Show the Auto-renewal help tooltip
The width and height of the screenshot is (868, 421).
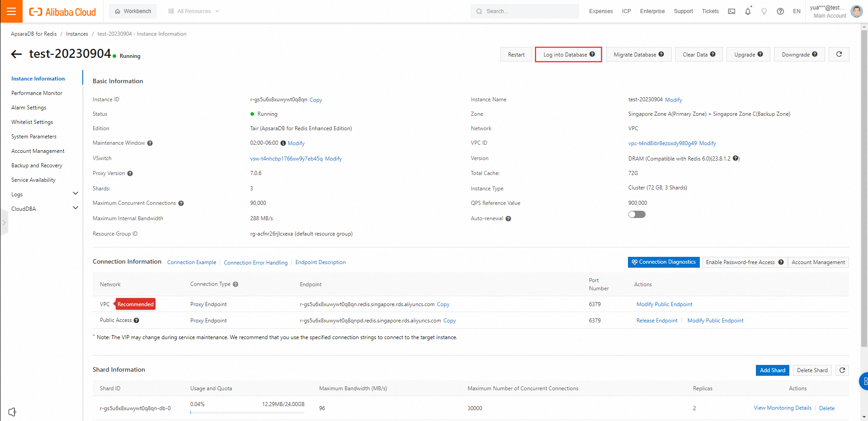tap(508, 219)
